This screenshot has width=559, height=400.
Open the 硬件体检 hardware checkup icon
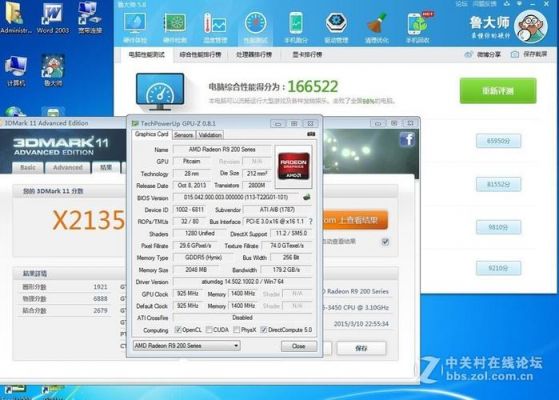(135, 27)
